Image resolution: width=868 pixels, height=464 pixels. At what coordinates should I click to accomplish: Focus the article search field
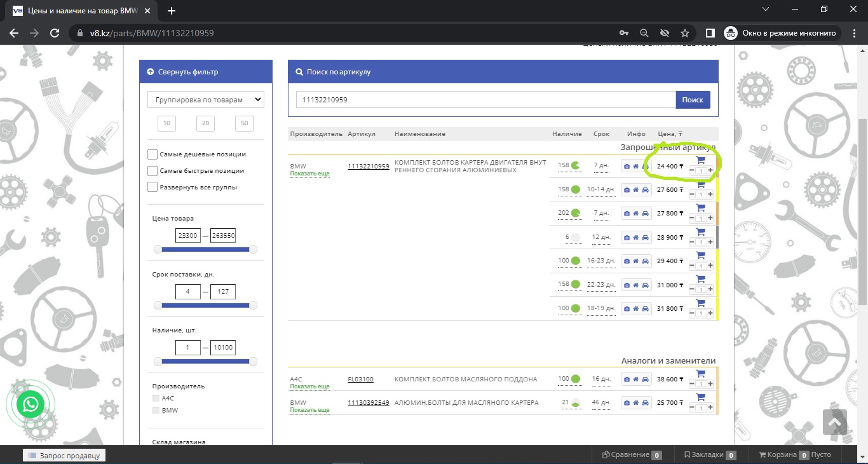click(486, 100)
